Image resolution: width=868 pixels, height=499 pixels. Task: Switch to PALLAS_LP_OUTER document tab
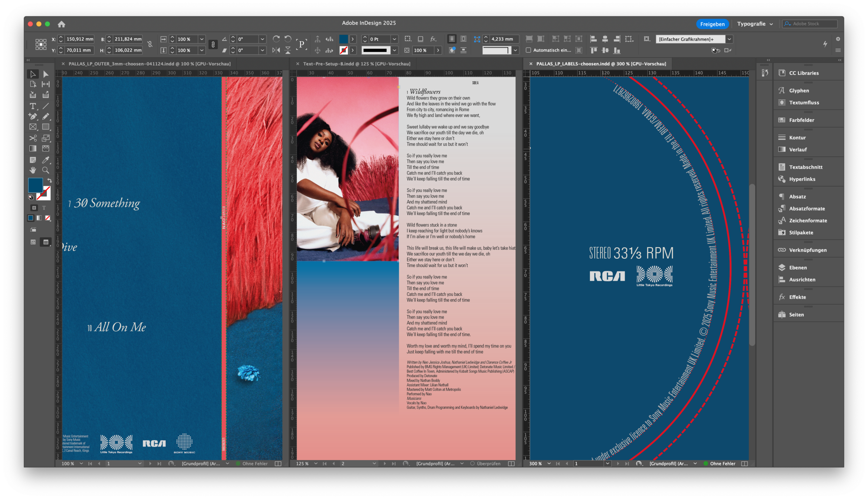pos(149,64)
